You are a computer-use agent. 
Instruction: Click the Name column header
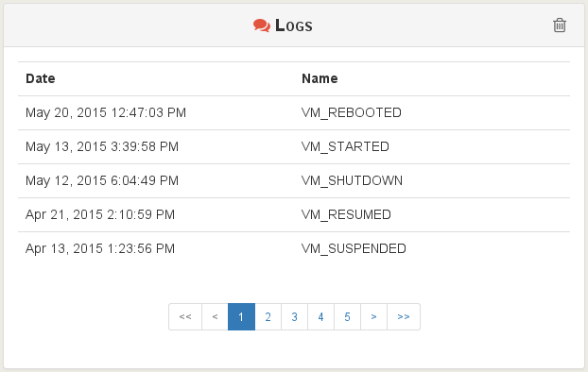pos(320,78)
